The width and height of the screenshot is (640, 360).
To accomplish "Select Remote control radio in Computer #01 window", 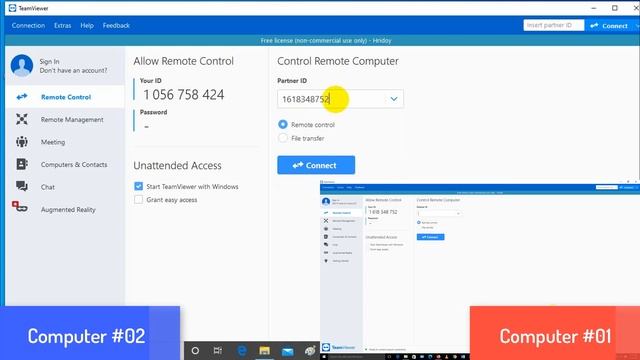I will coord(419,222).
